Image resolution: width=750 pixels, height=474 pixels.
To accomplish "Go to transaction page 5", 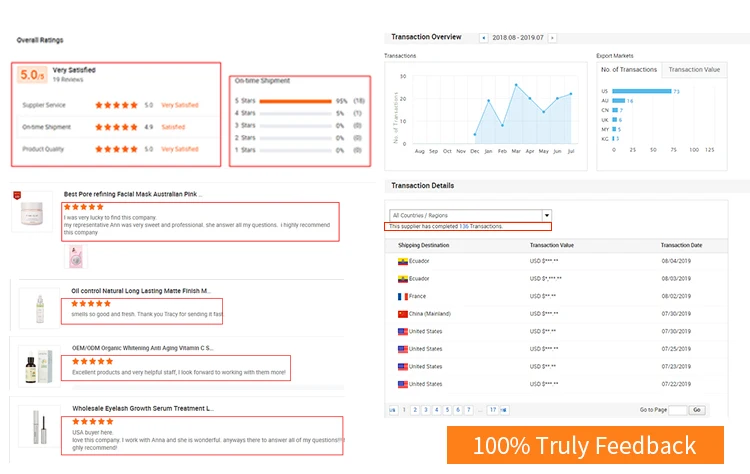I will click(x=447, y=410).
